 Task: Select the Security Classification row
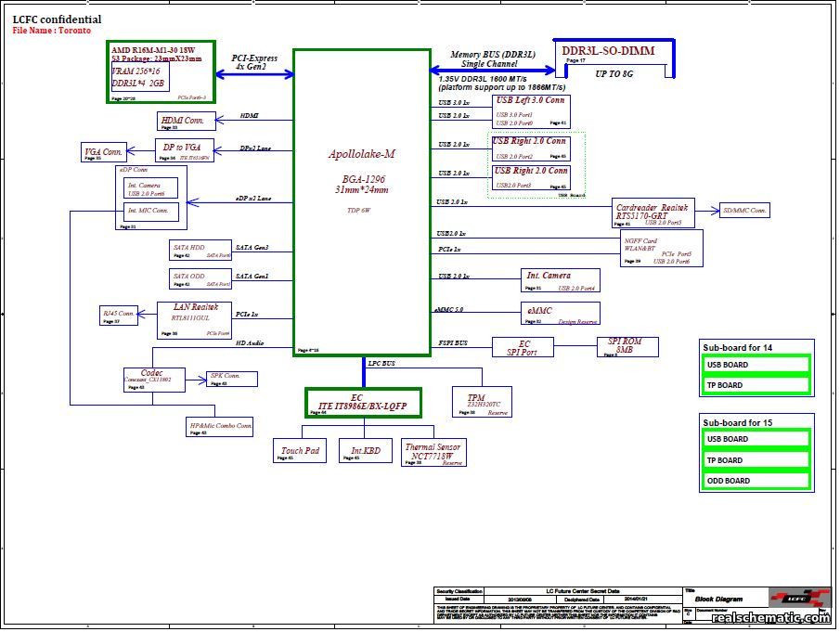tap(459, 588)
